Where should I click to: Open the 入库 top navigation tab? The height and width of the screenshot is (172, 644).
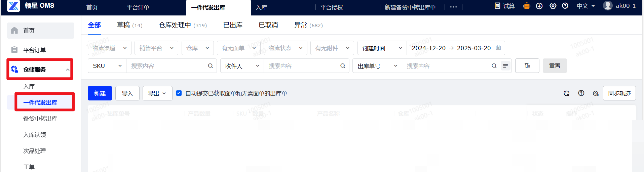click(261, 7)
